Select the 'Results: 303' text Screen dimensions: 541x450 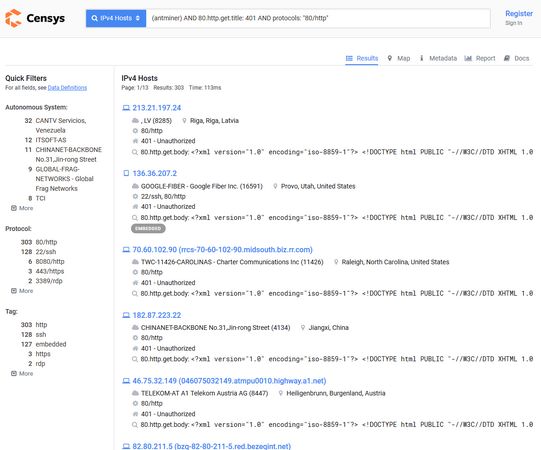click(x=168, y=88)
